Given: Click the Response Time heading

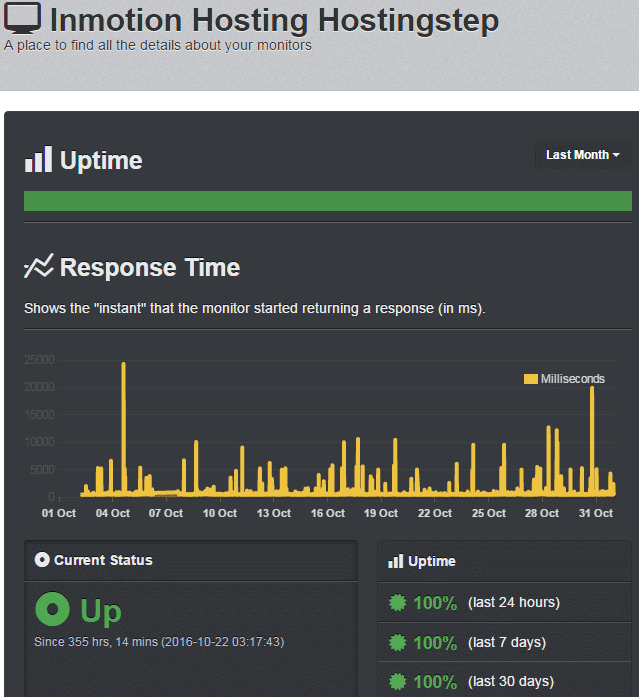Looking at the screenshot, I should point(150,267).
